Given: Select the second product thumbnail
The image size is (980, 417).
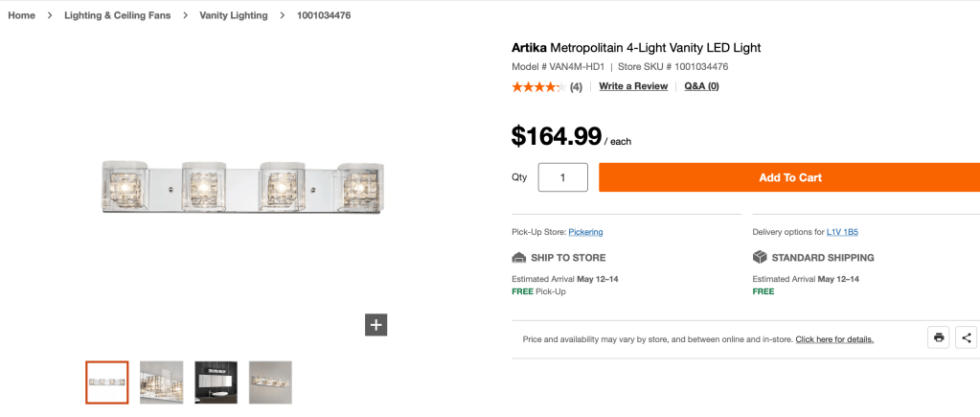Looking at the screenshot, I should pyautogui.click(x=161, y=382).
